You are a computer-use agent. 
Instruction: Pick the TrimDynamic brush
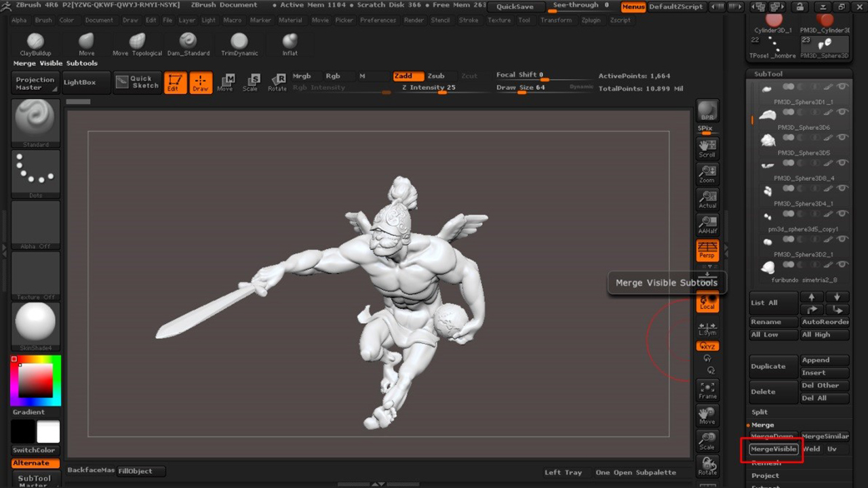point(239,43)
